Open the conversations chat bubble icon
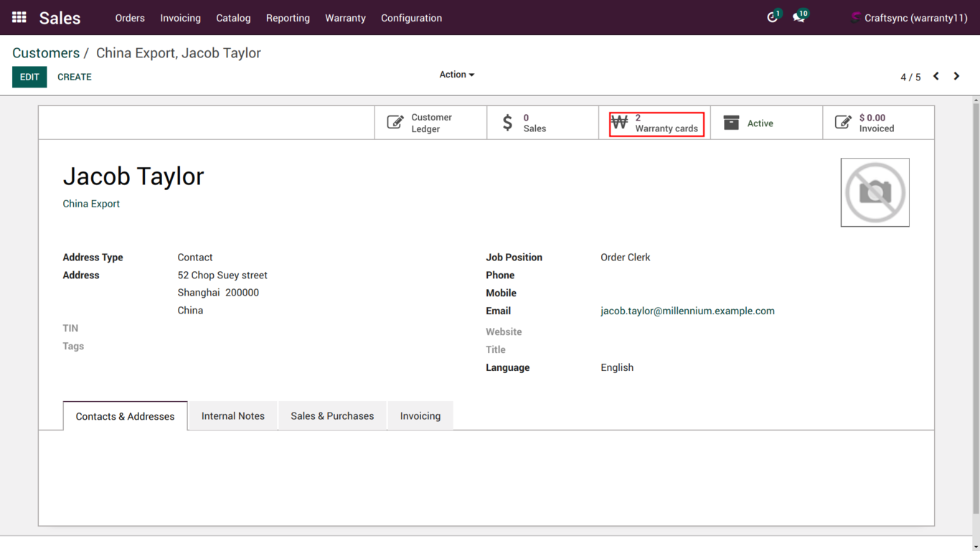980x551 pixels. pos(798,17)
